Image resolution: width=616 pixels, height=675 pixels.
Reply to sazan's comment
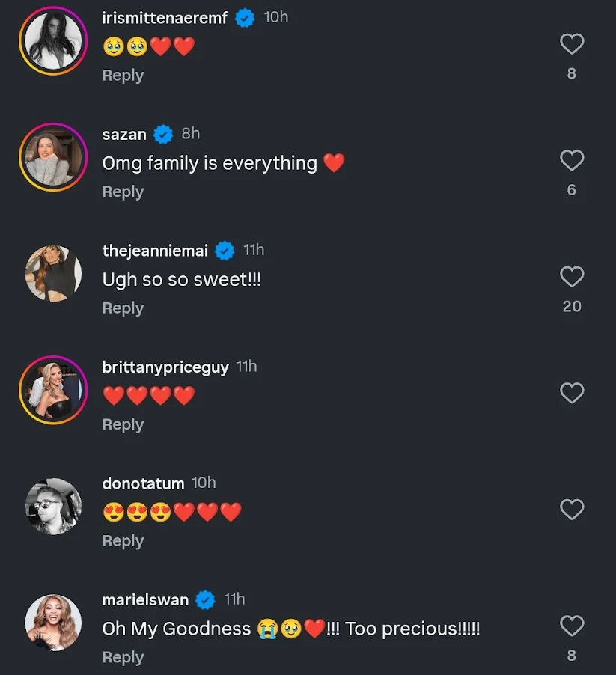pos(123,192)
